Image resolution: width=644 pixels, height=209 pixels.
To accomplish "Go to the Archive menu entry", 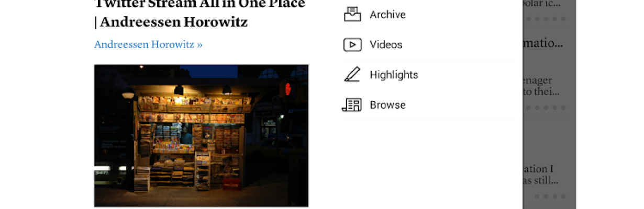I will coord(429,15).
